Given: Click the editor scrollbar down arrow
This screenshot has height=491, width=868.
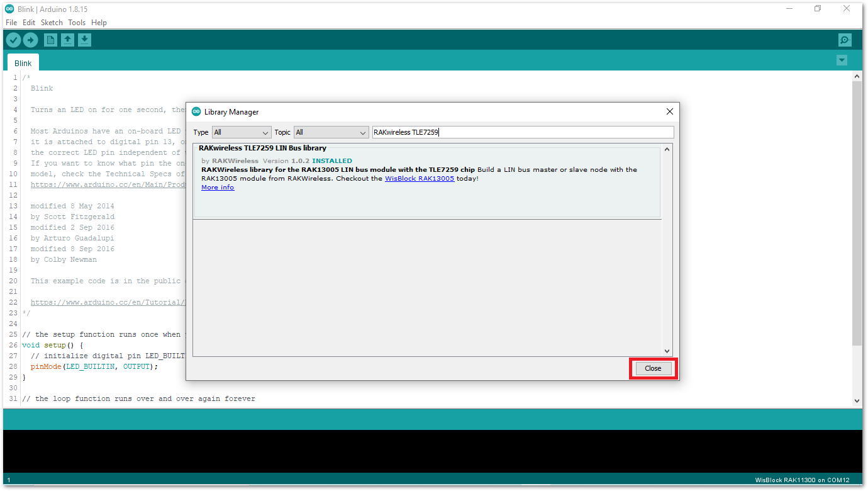Looking at the screenshot, I should pyautogui.click(x=857, y=400).
